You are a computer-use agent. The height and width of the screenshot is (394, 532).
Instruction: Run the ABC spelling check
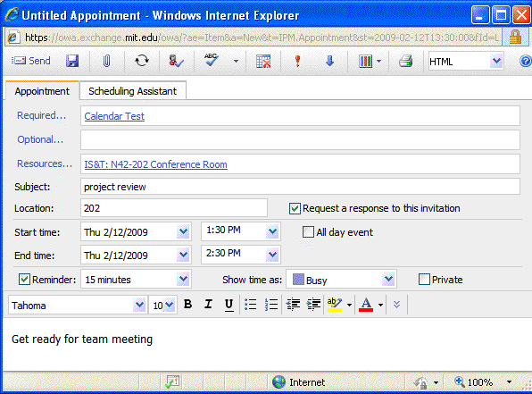pos(211,61)
